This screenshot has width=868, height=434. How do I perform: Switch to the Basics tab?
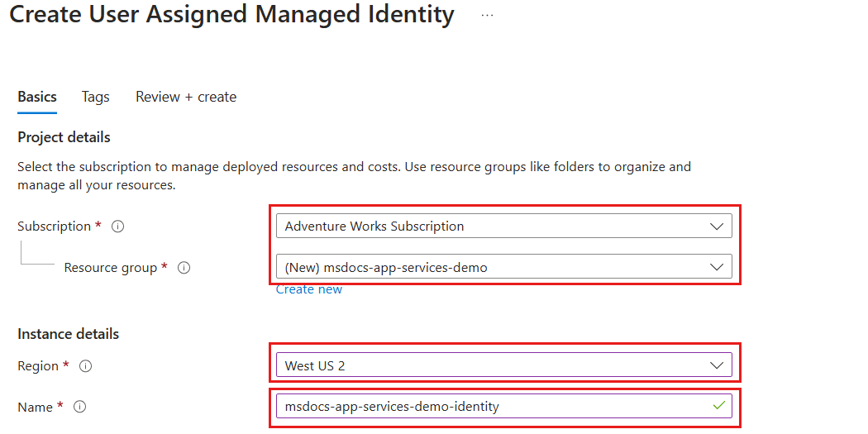37,97
